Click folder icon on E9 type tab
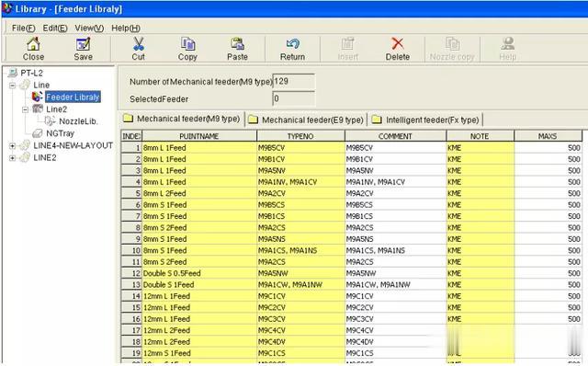The height and width of the screenshot is (366, 588). [254, 120]
